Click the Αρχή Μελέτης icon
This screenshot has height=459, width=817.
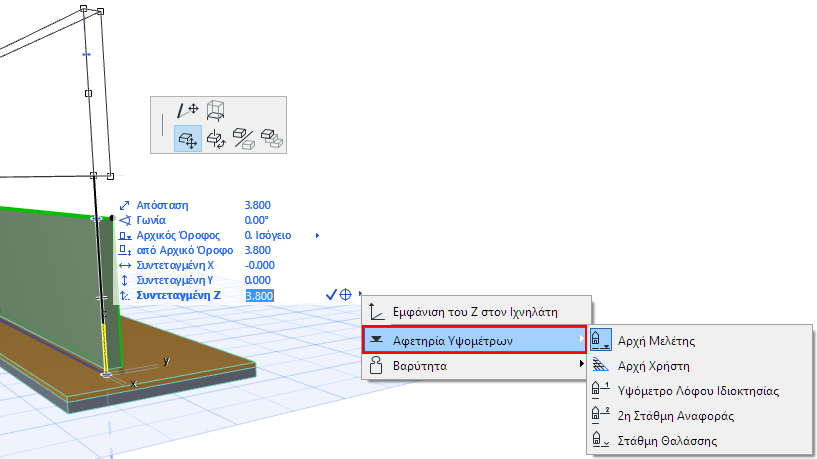[x=600, y=340]
